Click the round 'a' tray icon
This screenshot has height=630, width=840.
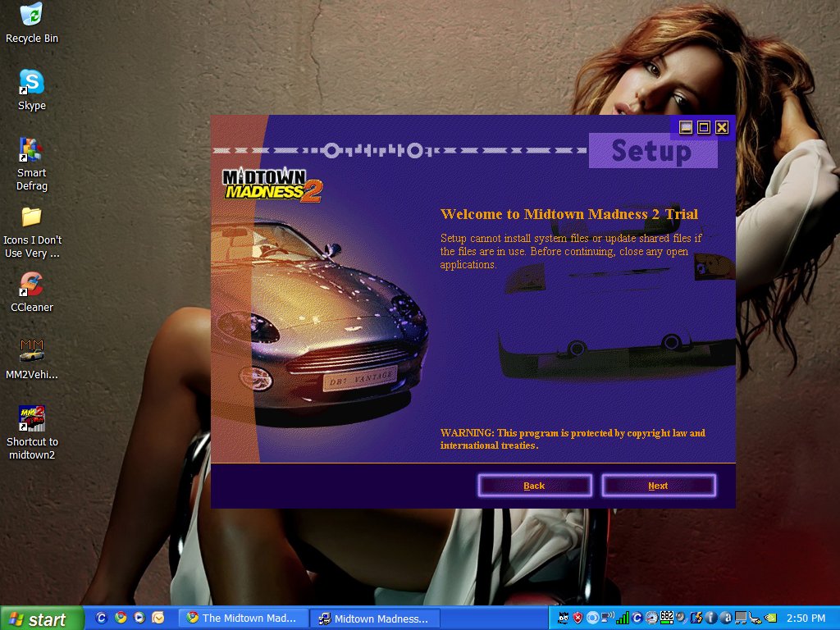[726, 618]
